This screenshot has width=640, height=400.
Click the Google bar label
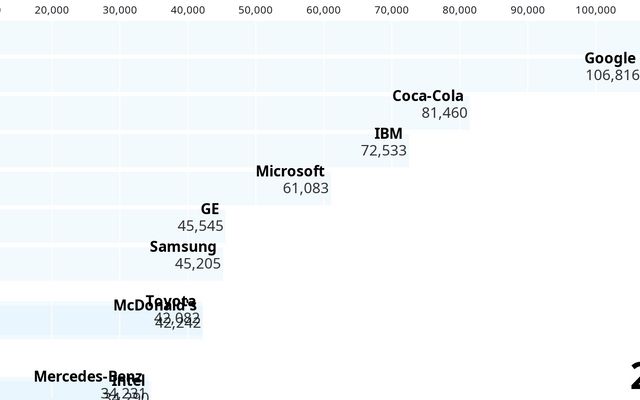[609, 58]
